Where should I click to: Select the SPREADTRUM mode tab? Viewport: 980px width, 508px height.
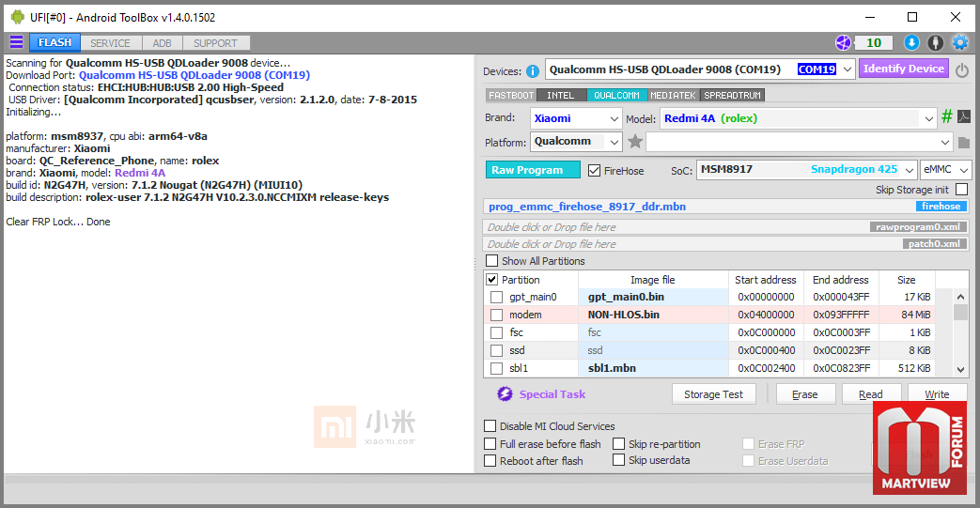click(x=733, y=95)
